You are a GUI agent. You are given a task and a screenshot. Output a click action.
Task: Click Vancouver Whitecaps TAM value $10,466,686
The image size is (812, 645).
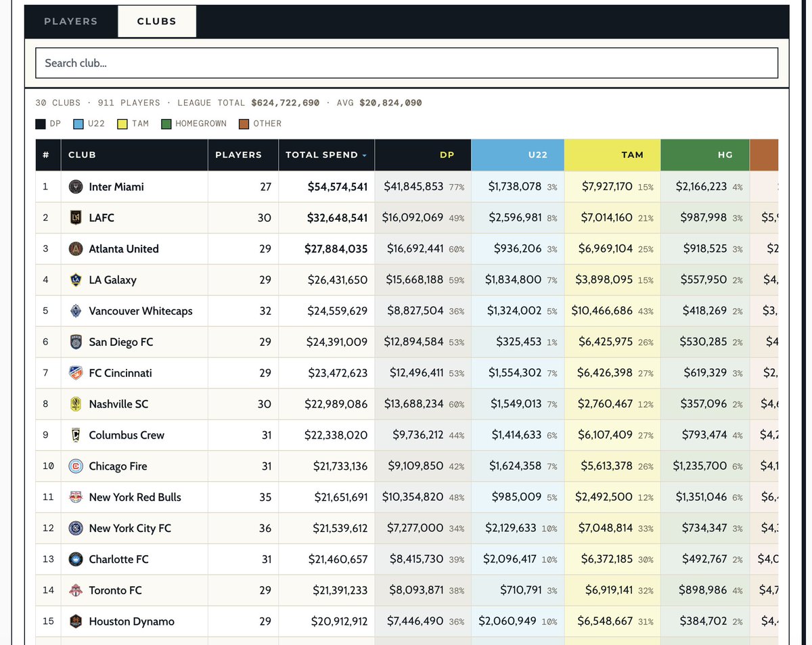[x=602, y=311]
